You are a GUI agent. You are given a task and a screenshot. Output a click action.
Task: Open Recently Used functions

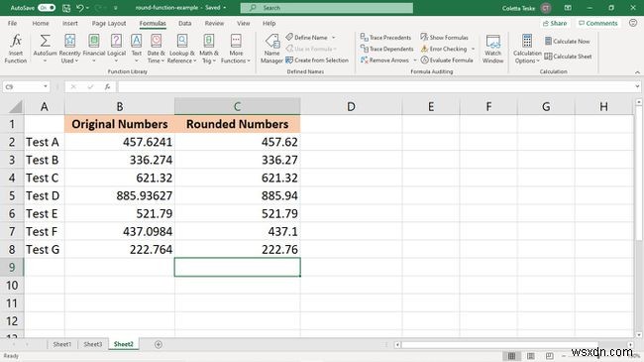pyautogui.click(x=69, y=49)
